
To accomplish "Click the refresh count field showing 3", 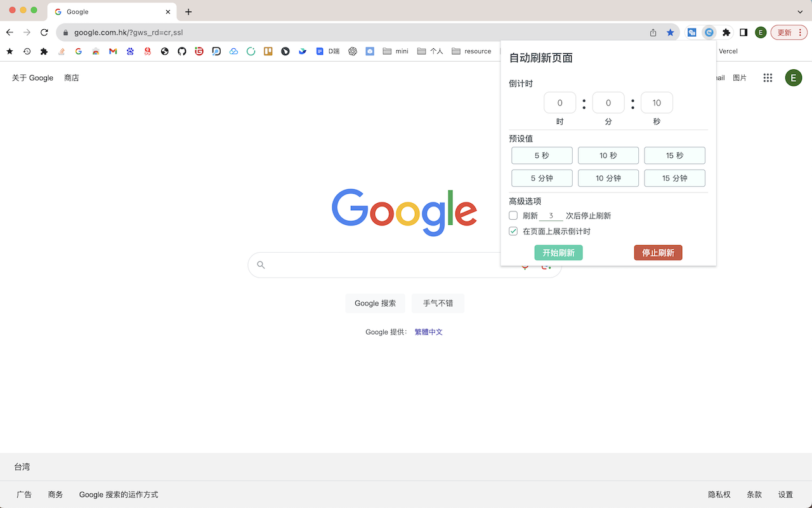I will [551, 216].
